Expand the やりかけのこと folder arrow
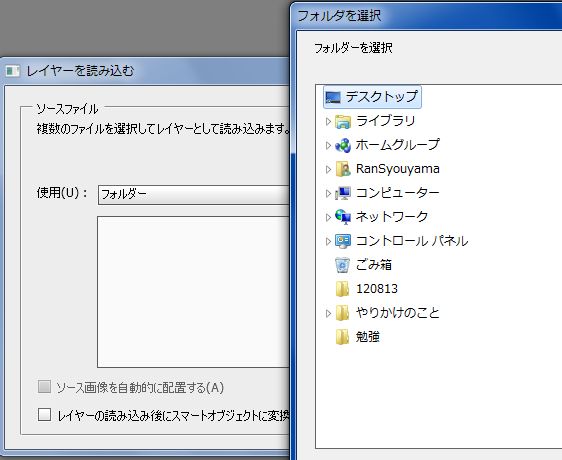 (328, 313)
